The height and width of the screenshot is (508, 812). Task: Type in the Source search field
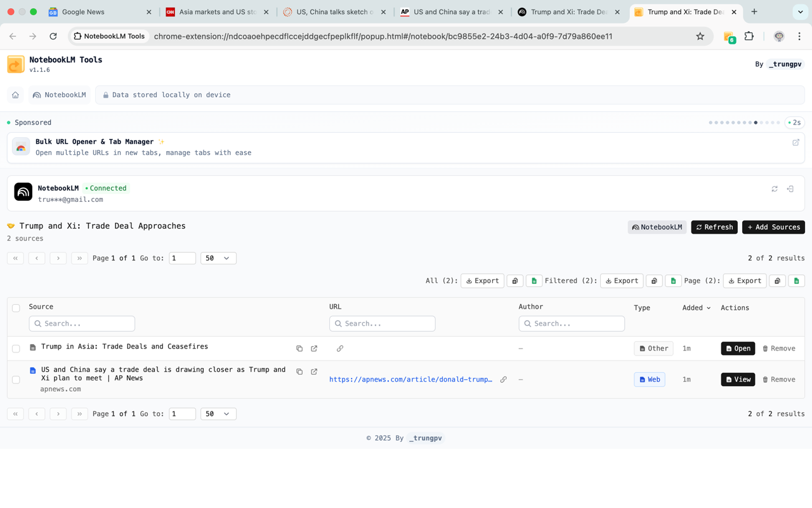82,323
